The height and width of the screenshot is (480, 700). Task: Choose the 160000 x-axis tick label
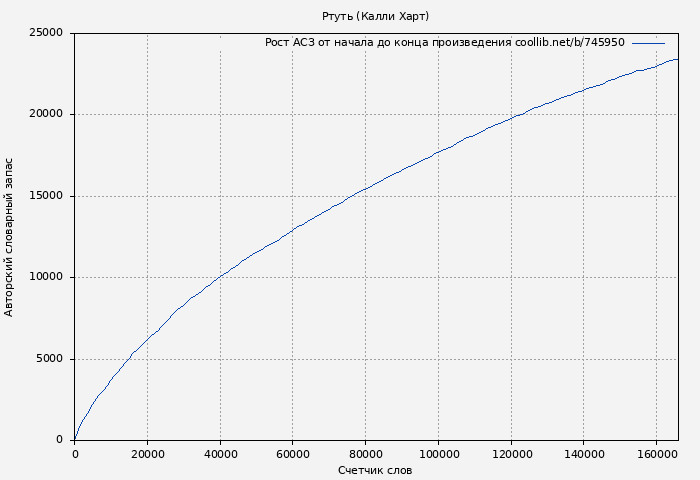tap(656, 454)
